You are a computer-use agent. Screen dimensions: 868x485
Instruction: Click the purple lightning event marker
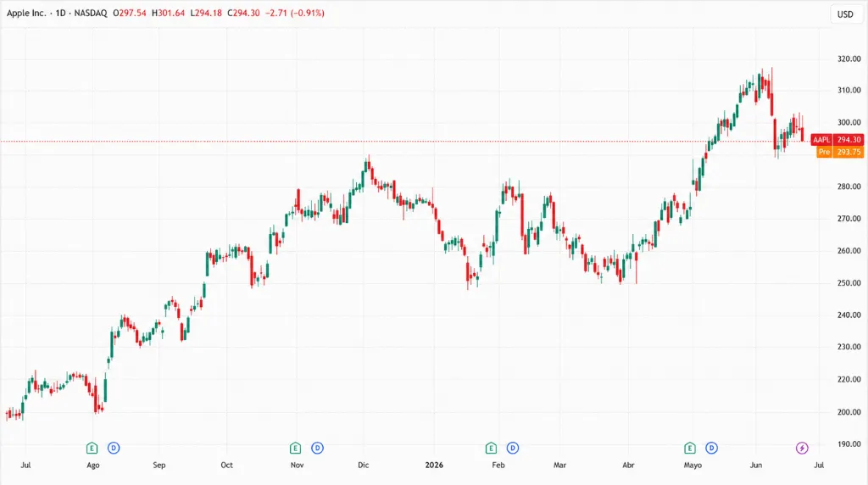[x=802, y=448]
